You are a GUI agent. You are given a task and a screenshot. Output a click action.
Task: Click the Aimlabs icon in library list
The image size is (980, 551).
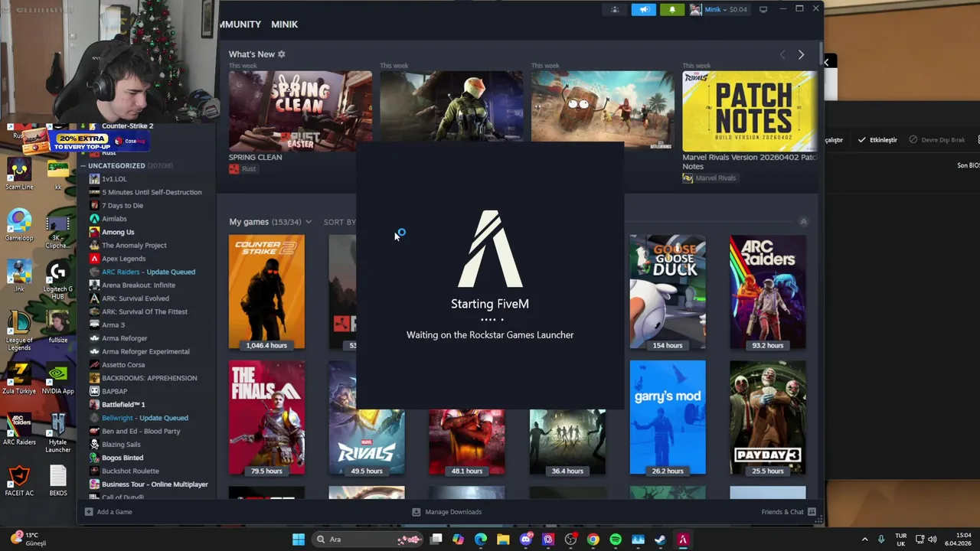[94, 219]
